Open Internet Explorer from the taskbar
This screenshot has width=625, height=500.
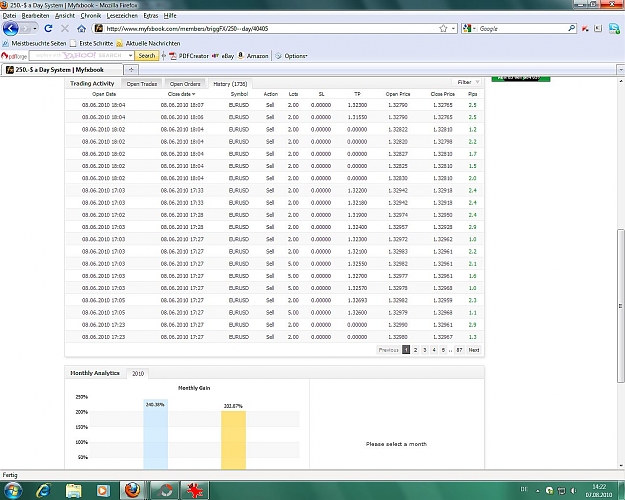tap(43, 491)
